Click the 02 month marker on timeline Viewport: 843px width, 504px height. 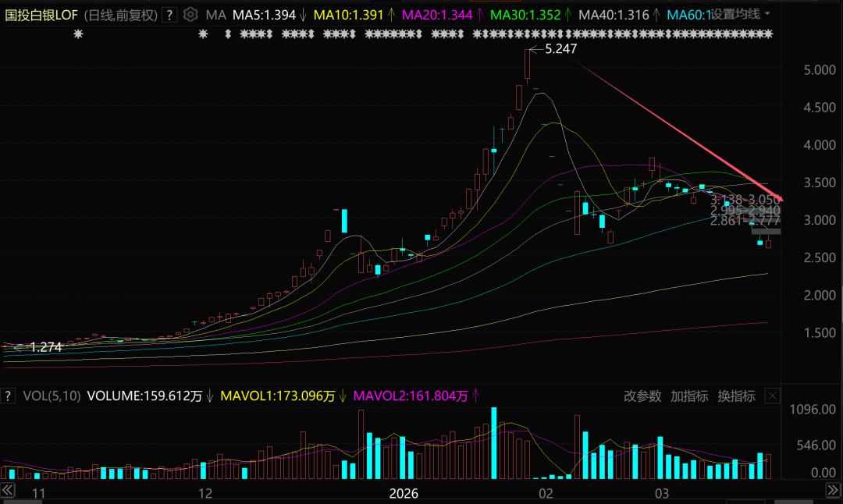pyautogui.click(x=546, y=493)
